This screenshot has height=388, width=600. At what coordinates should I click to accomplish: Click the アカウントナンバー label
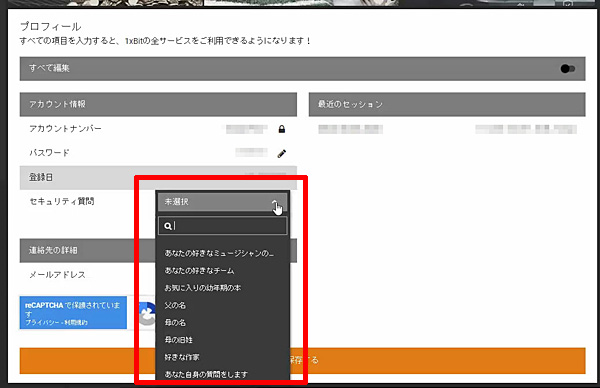65,129
